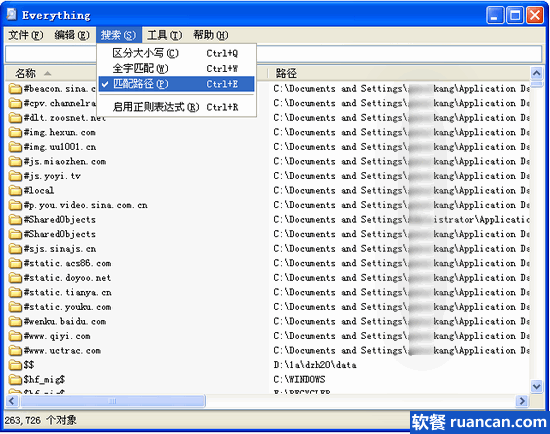Close the 搜索(S) menu

[x=119, y=35]
